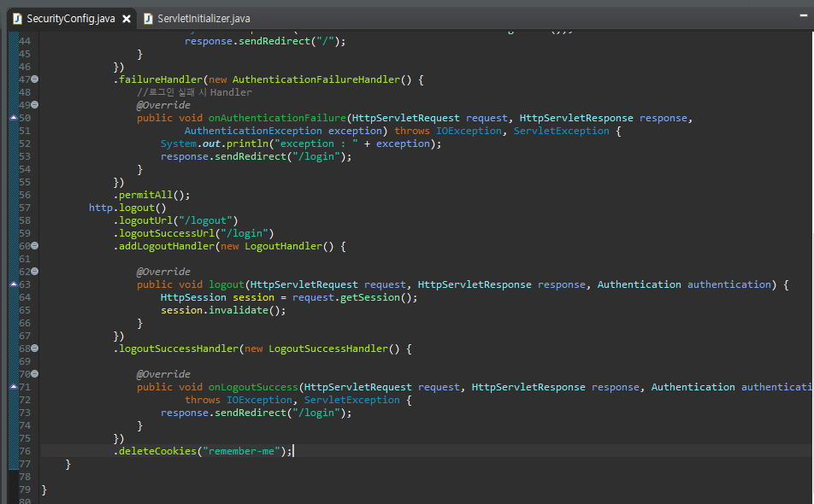Click the folded-code circle icon beside line 47
The width and height of the screenshot is (814, 504).
click(x=35, y=79)
